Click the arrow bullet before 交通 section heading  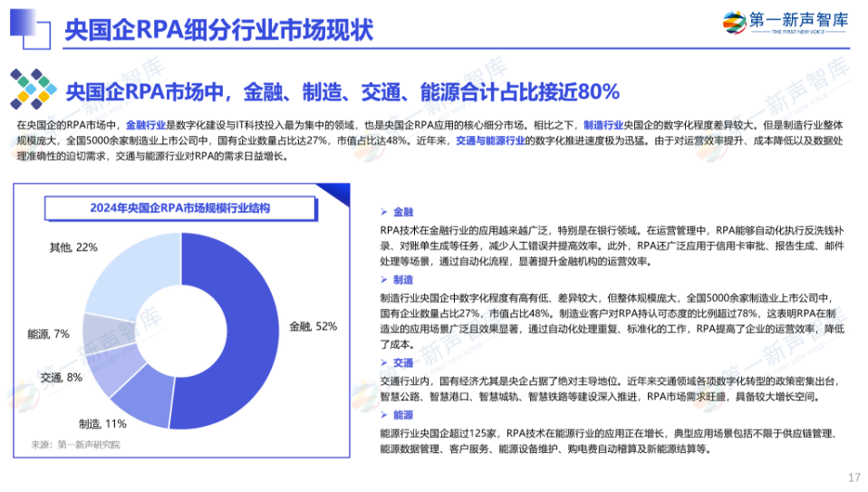383,362
